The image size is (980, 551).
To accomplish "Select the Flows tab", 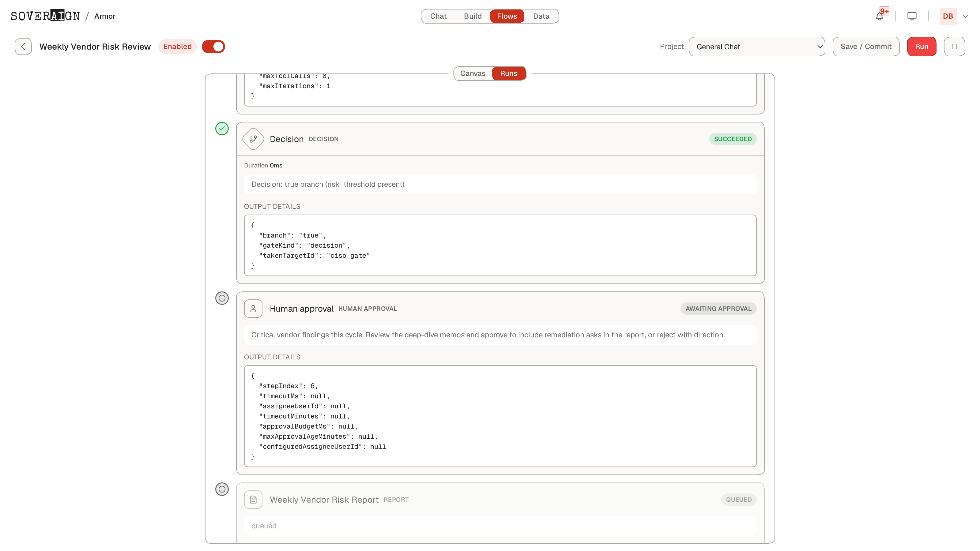I will (507, 16).
